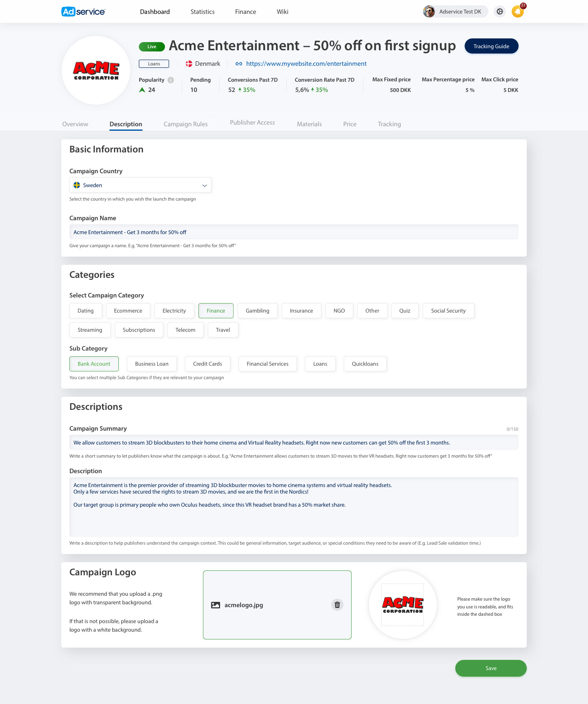Image resolution: width=588 pixels, height=704 pixels.
Task: Select the Electricity category
Action: coord(174,311)
